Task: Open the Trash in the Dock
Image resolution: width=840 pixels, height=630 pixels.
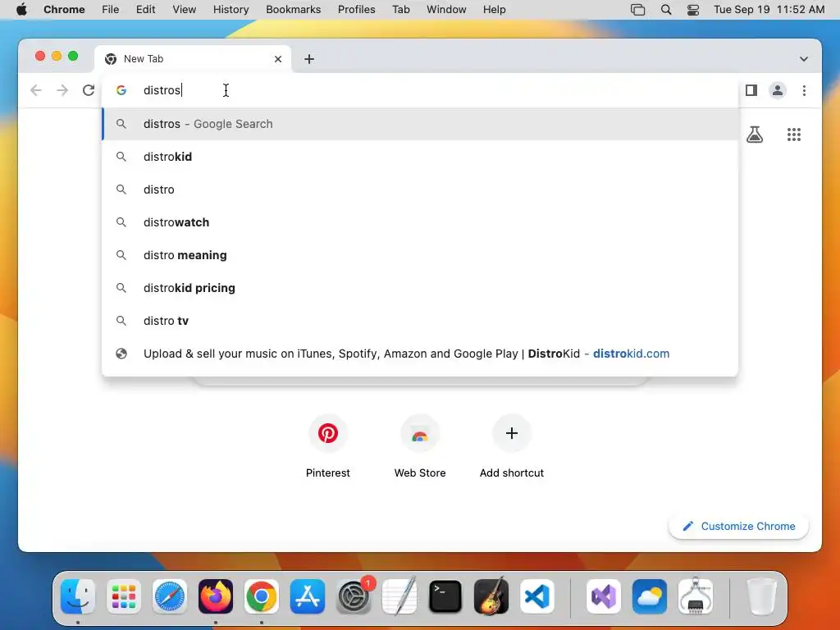Action: pos(761,596)
